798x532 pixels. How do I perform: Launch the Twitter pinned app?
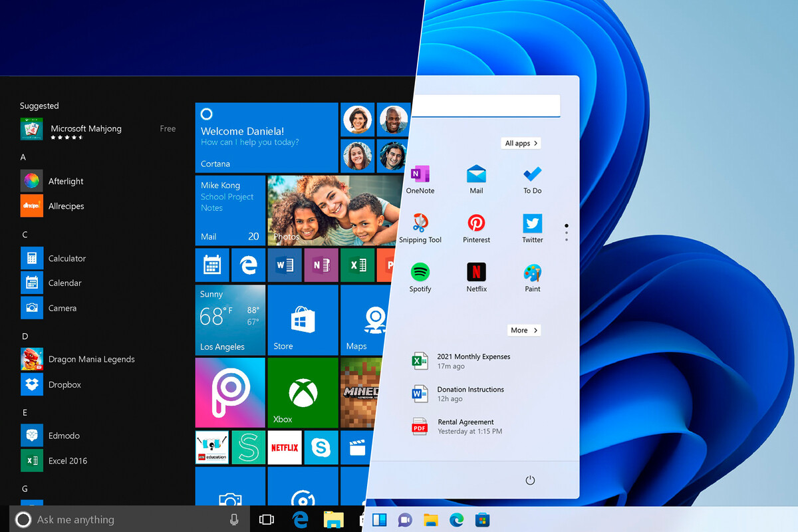(x=532, y=223)
